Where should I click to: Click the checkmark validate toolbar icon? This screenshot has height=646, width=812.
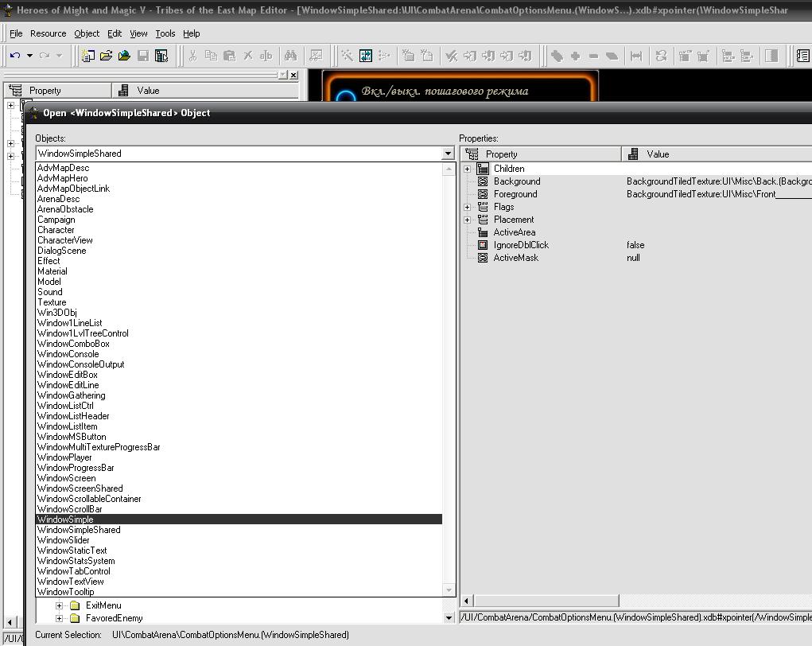point(452,56)
